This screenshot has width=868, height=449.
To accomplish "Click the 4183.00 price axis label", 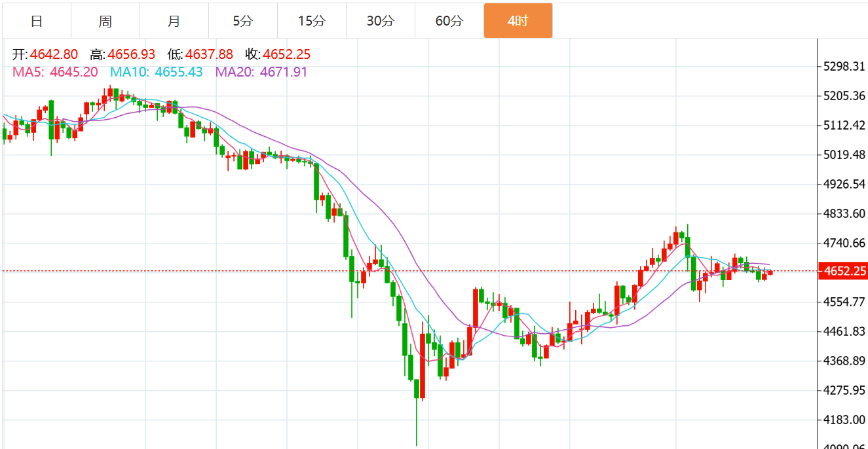I will tap(845, 420).
